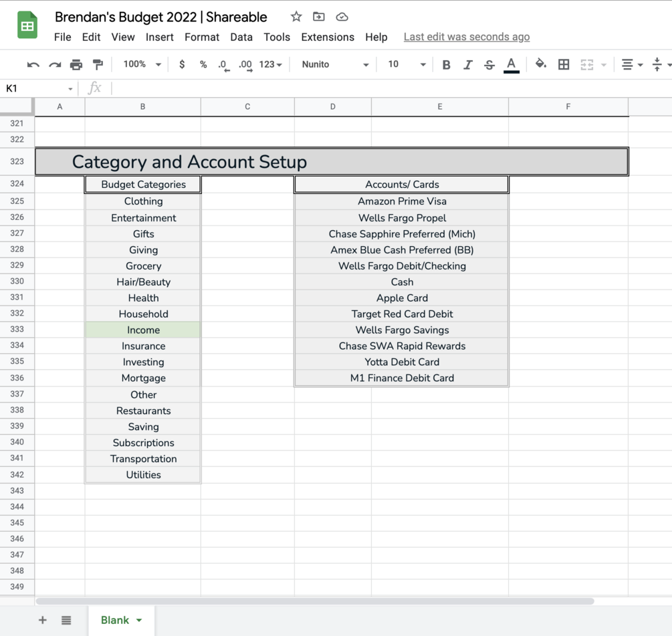Click the move to folder icon

click(318, 17)
